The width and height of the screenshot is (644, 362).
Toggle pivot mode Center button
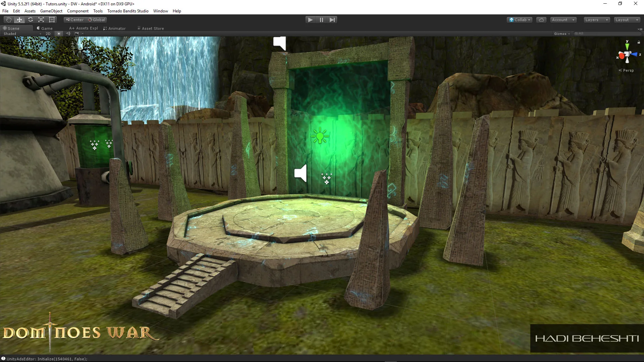[x=75, y=20]
